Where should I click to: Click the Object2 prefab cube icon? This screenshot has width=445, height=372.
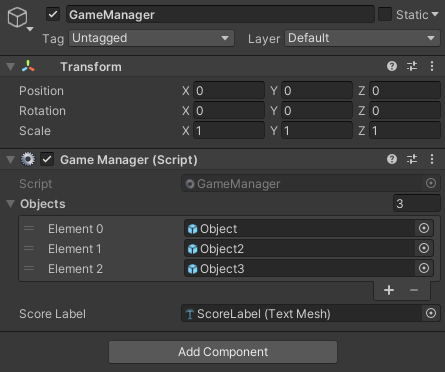[192, 249]
